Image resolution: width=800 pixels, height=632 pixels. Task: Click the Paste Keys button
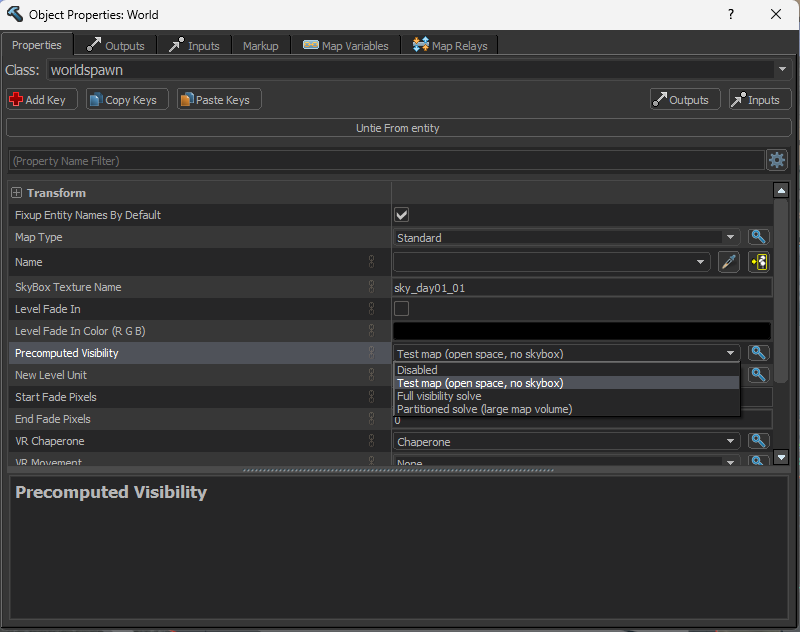tap(219, 99)
